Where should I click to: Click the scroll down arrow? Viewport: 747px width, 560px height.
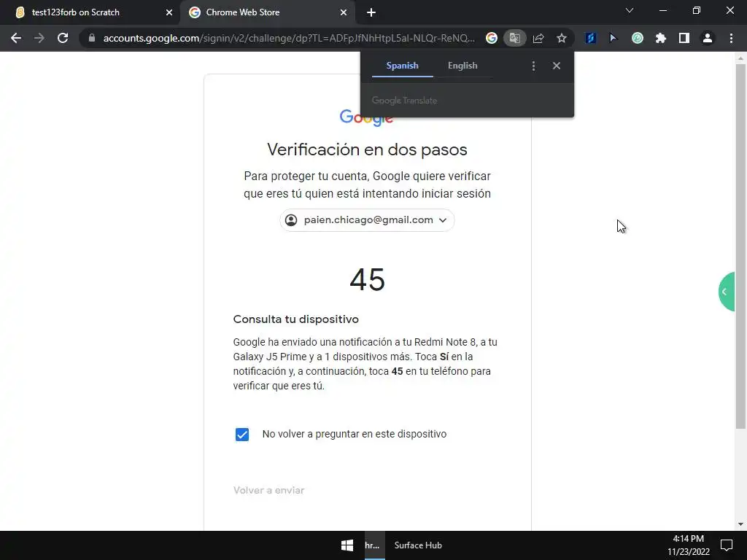[740, 524]
